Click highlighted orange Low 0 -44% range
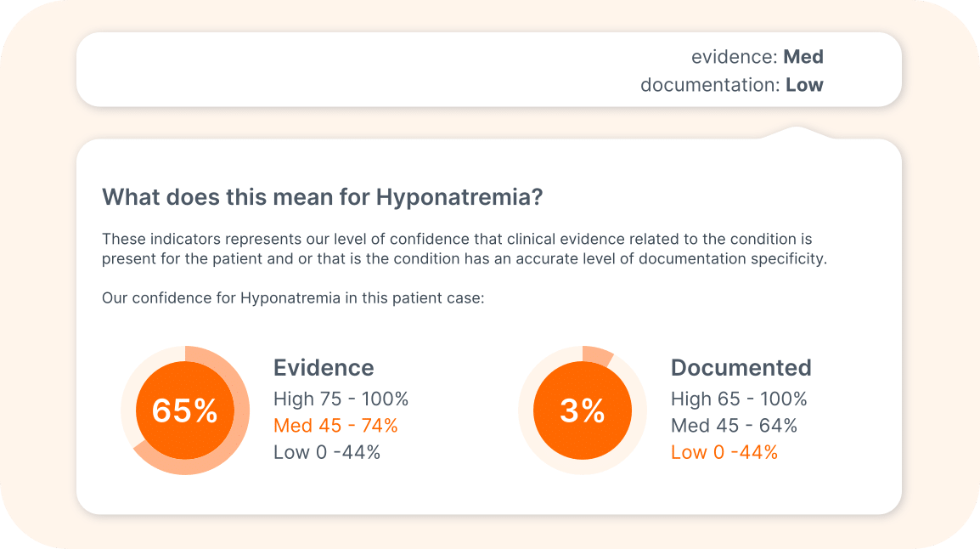Image resolution: width=980 pixels, height=549 pixels. (x=724, y=452)
